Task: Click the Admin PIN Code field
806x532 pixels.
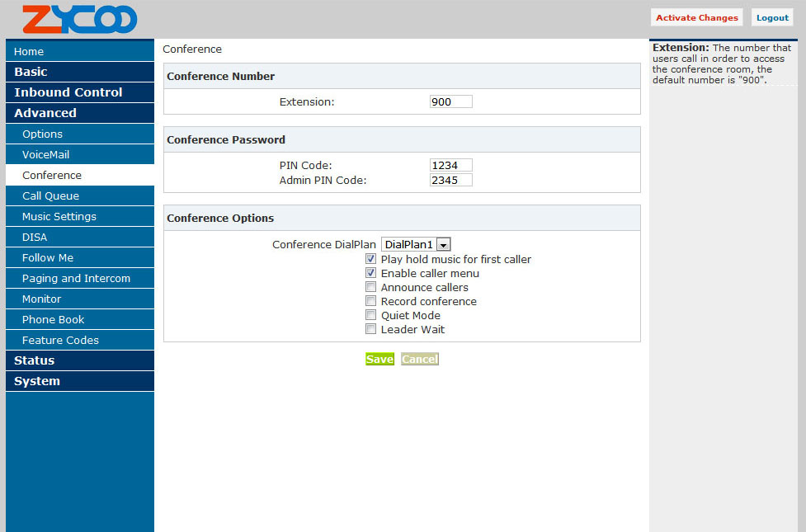Action: tap(451, 180)
